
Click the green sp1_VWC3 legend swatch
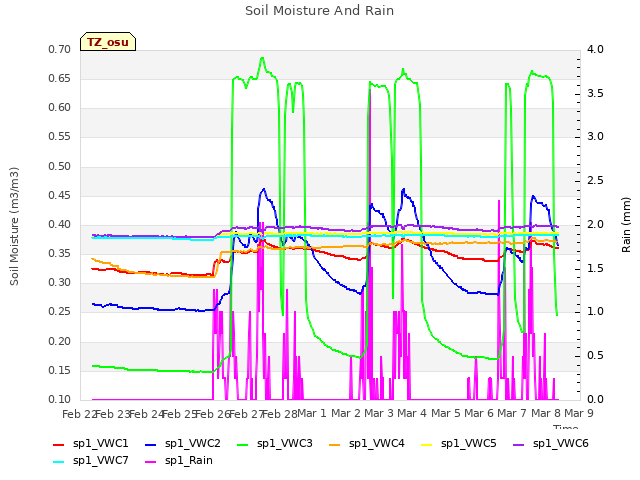coord(243,444)
